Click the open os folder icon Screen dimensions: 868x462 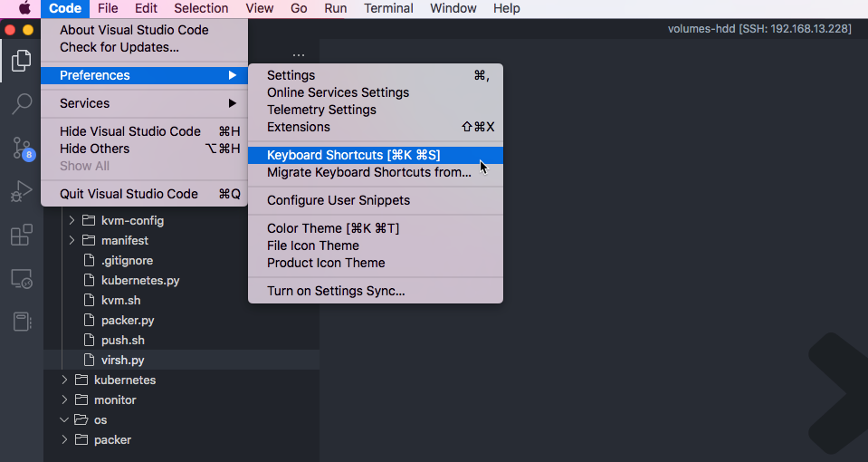tap(81, 420)
